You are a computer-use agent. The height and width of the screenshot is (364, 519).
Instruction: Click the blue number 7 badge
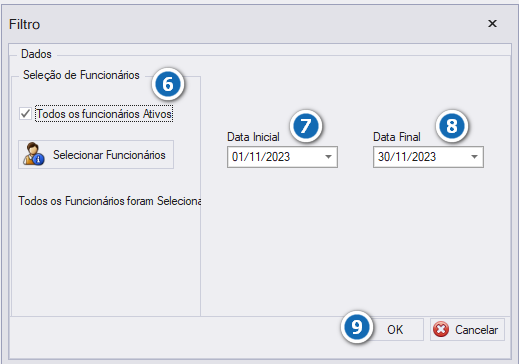coord(306,126)
